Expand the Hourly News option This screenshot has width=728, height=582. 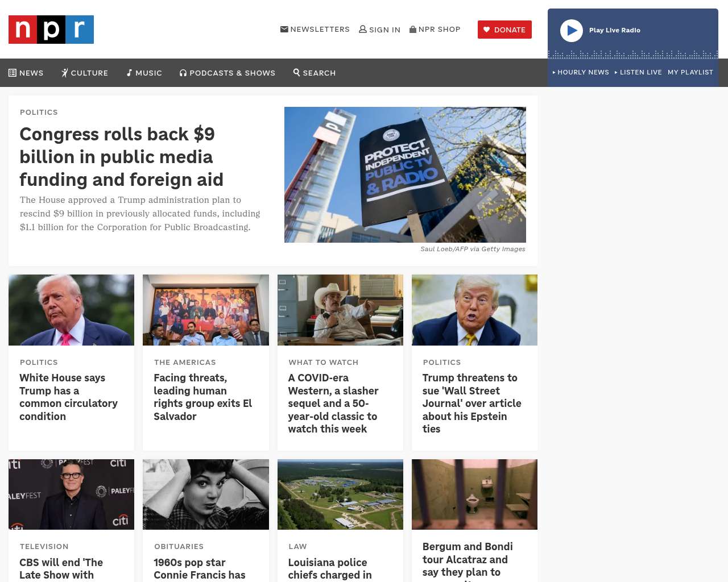coord(581,72)
